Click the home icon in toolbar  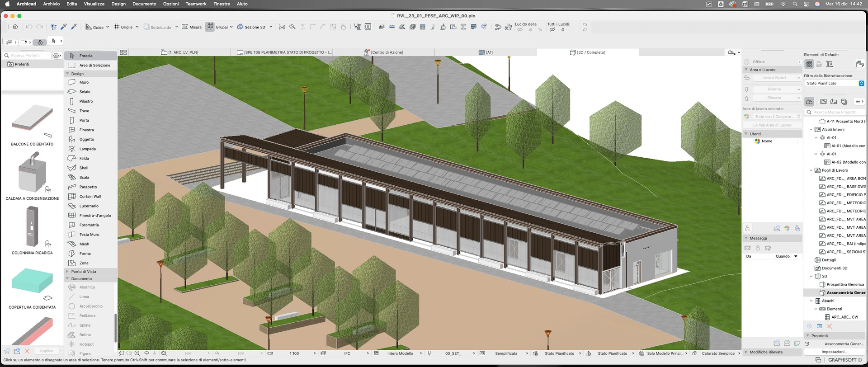click(x=15, y=27)
